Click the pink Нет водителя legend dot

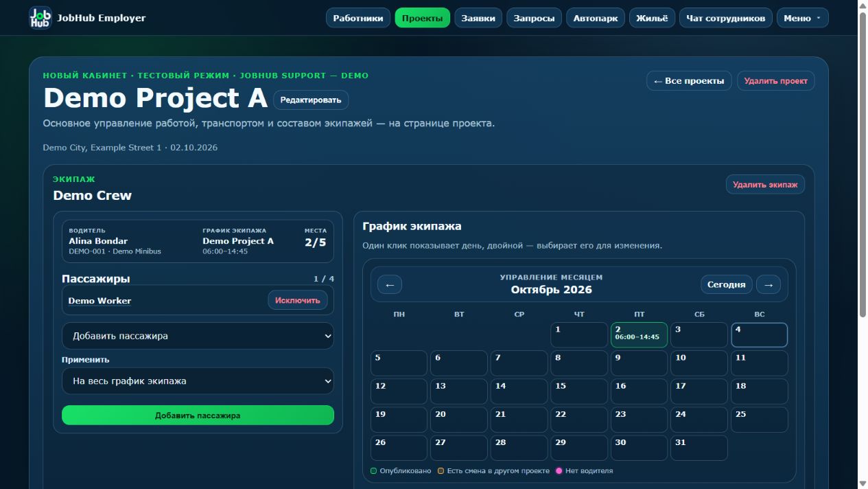559,471
